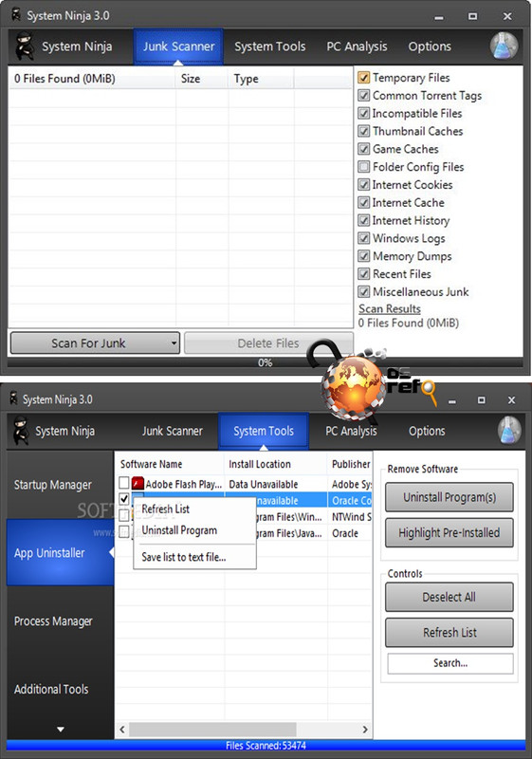Toggle the Temporary Files checkbox
532x759 pixels.
[364, 78]
